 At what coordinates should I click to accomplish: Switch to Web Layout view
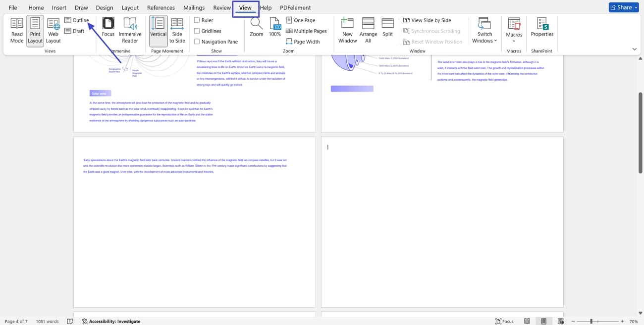53,30
